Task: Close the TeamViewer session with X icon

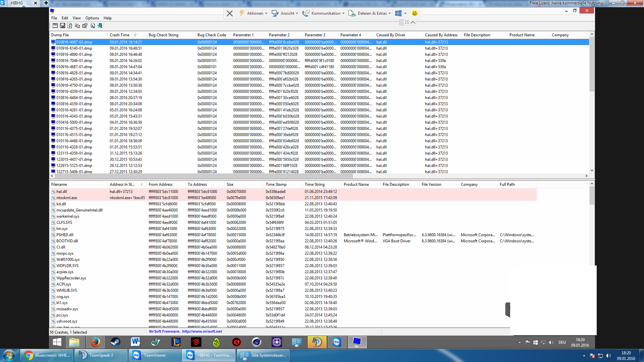Action: point(230,13)
